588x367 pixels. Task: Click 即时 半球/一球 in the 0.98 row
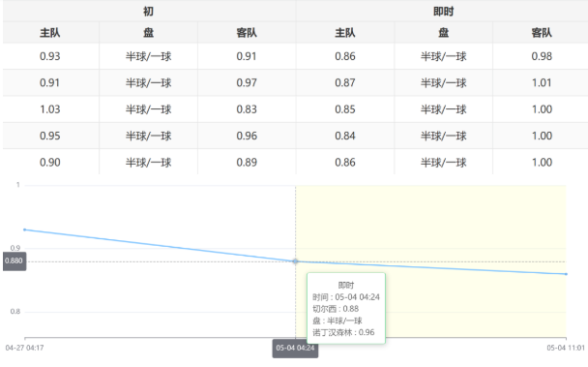tap(444, 56)
